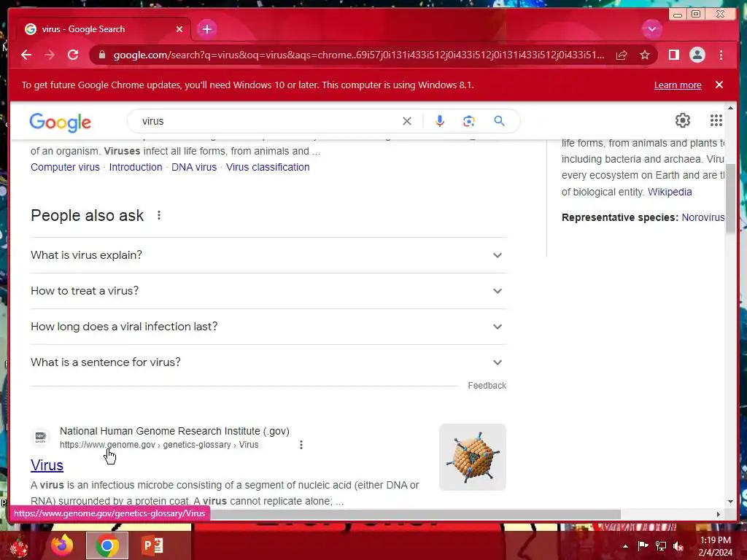The height and width of the screenshot is (560, 747).
Task: Click the muted volume tray icon
Action: [x=678, y=546]
